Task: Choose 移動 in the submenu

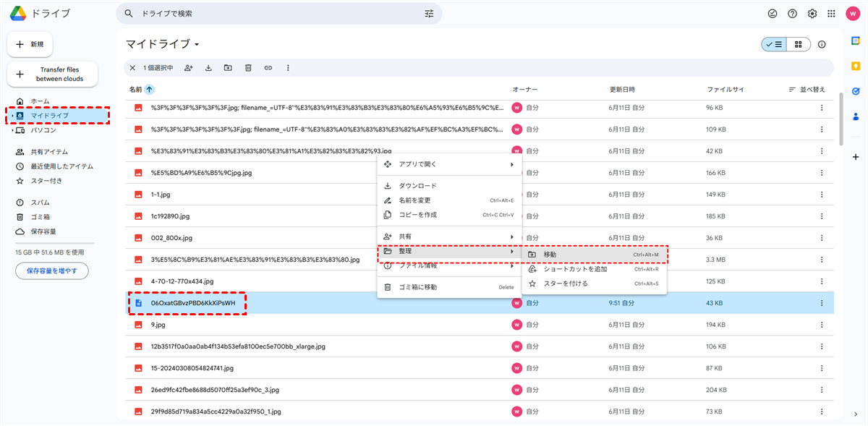Action: 594,255
